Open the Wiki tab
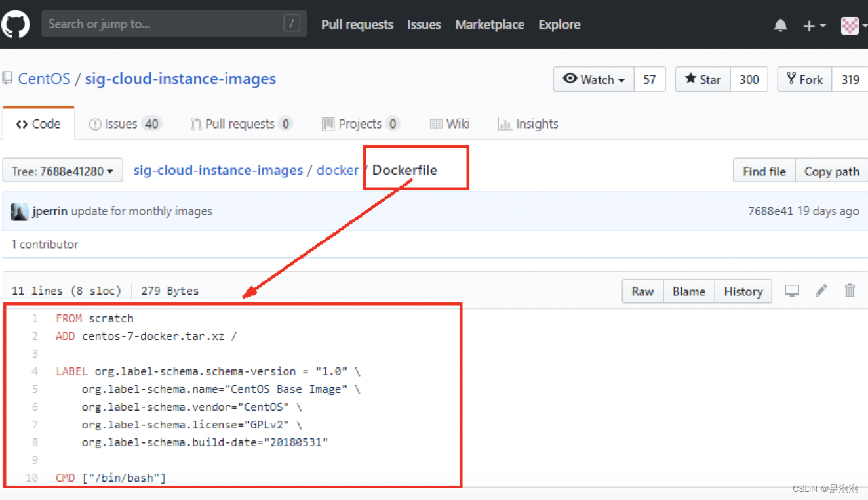Image resolution: width=868 pixels, height=500 pixels. tap(450, 124)
